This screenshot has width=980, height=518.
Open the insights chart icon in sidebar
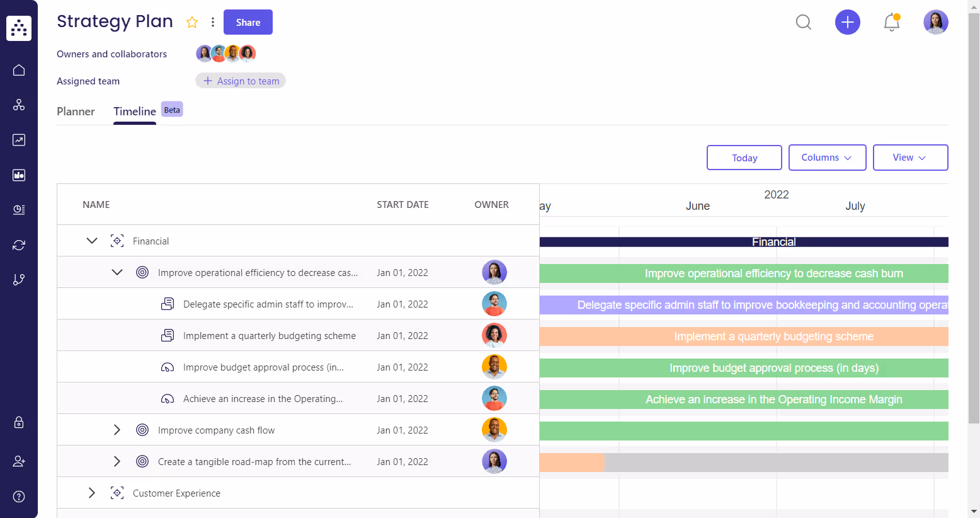click(18, 140)
